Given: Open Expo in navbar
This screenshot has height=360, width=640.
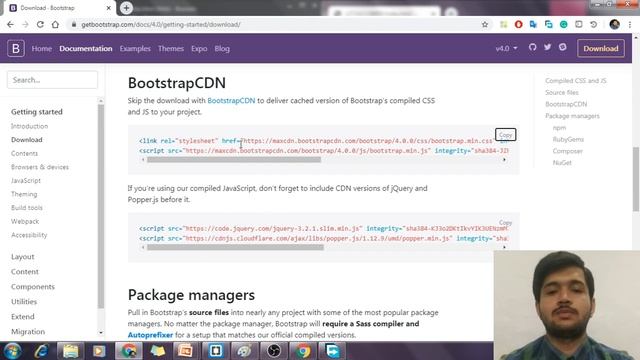Looking at the screenshot, I should point(199,49).
